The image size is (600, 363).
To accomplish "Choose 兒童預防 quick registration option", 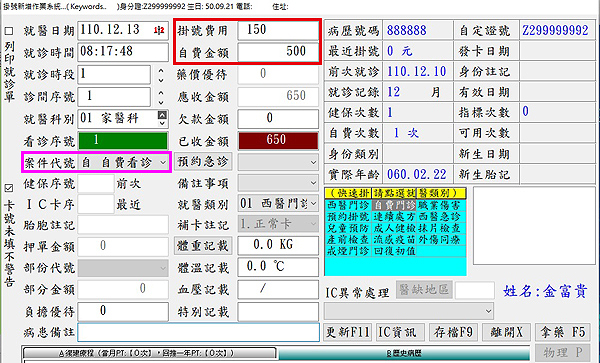I will tap(348, 228).
